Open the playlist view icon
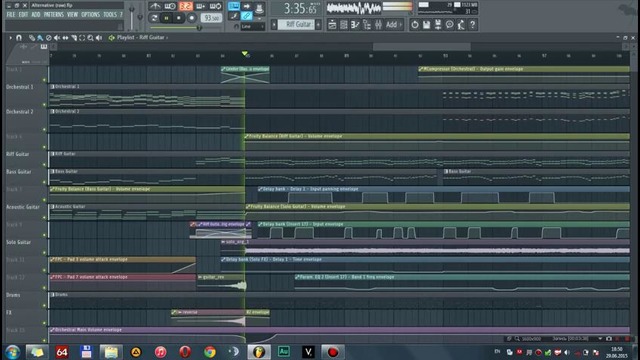The height and width of the screenshot is (360, 640). tap(332, 25)
